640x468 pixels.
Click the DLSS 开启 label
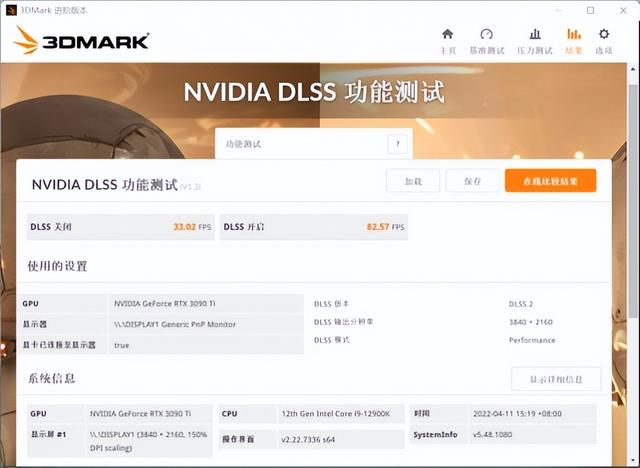(244, 227)
